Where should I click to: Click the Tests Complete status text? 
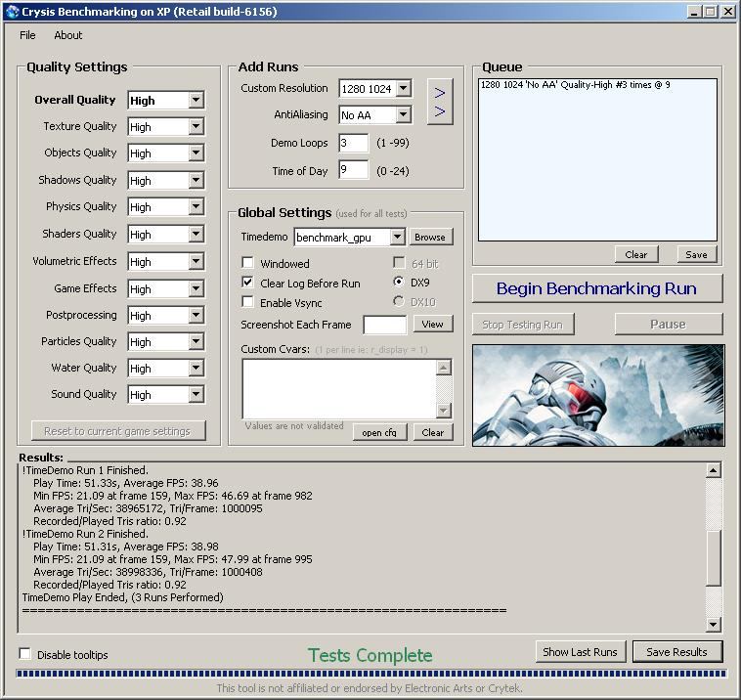(370, 655)
